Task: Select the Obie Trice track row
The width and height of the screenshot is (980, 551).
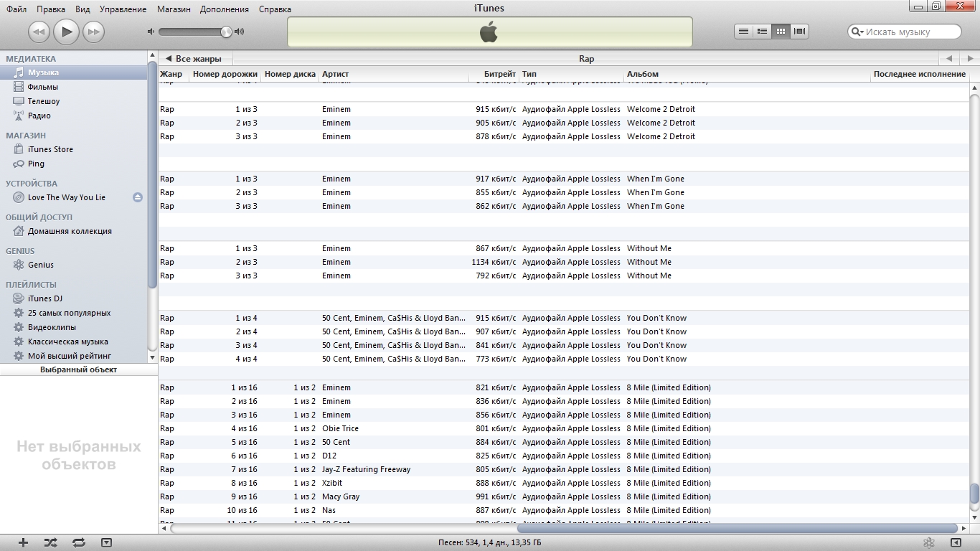Action: [x=564, y=428]
